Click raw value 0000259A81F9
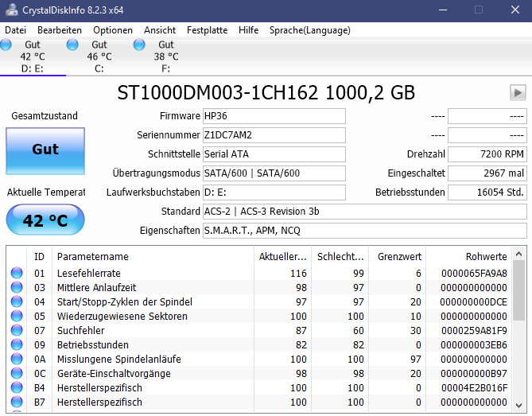Screen dimensions: 532x416 click(474, 330)
